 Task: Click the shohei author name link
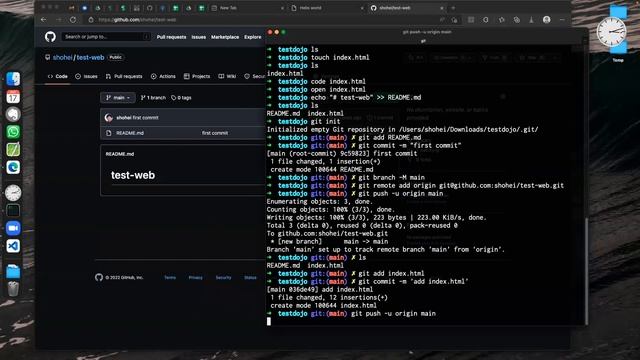point(124,118)
